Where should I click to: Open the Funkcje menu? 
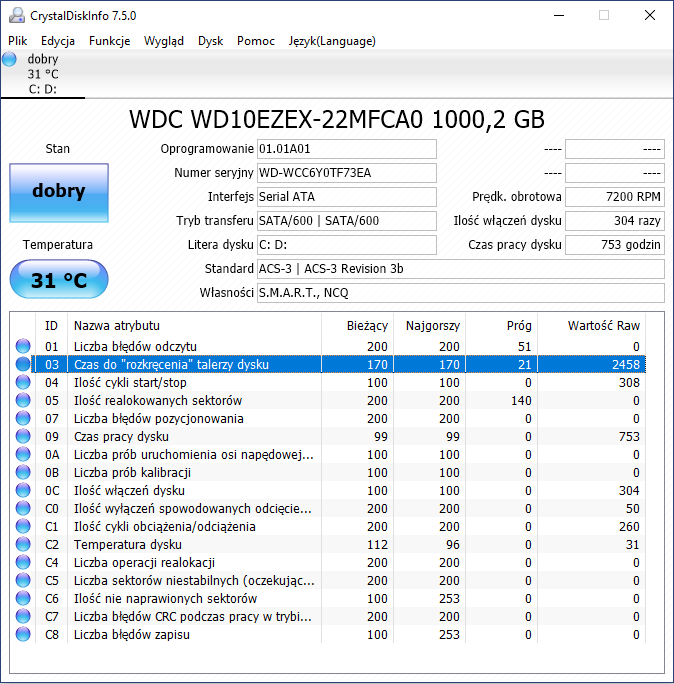(109, 41)
